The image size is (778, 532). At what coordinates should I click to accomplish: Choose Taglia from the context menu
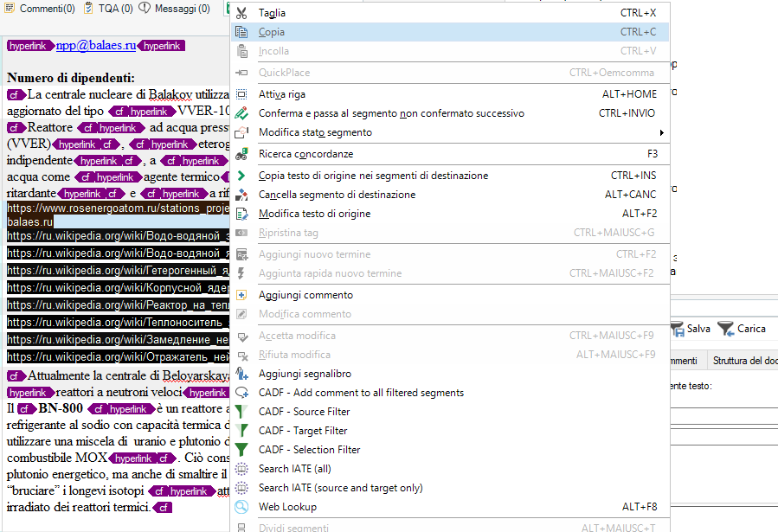click(450, 13)
